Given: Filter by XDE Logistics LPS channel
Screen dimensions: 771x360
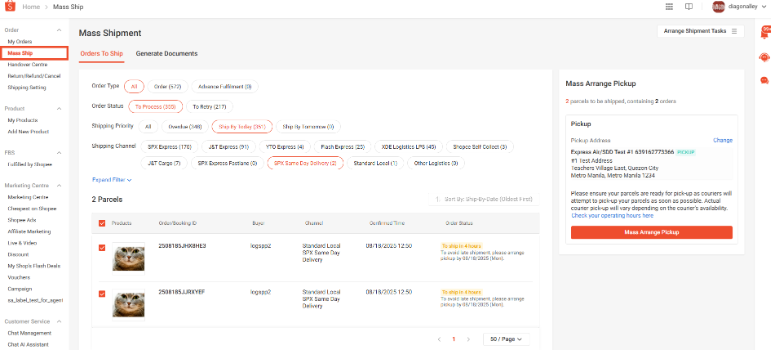Looking at the screenshot, I should [x=409, y=147].
